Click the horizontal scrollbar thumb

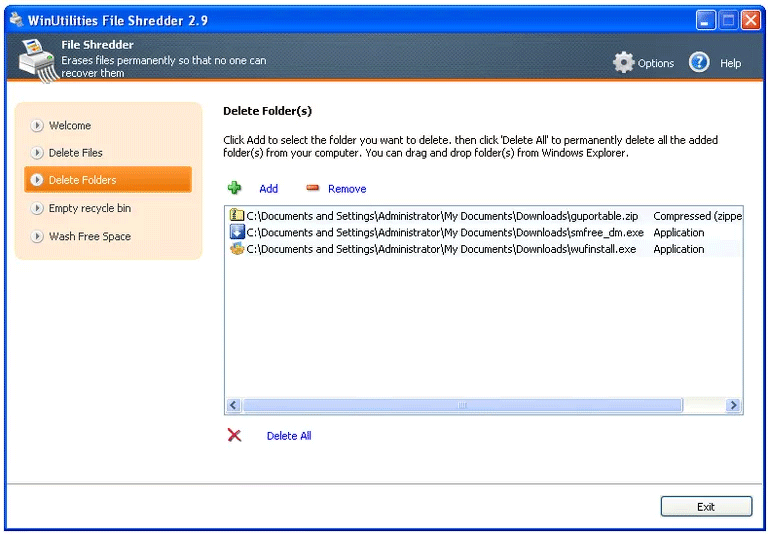point(462,405)
